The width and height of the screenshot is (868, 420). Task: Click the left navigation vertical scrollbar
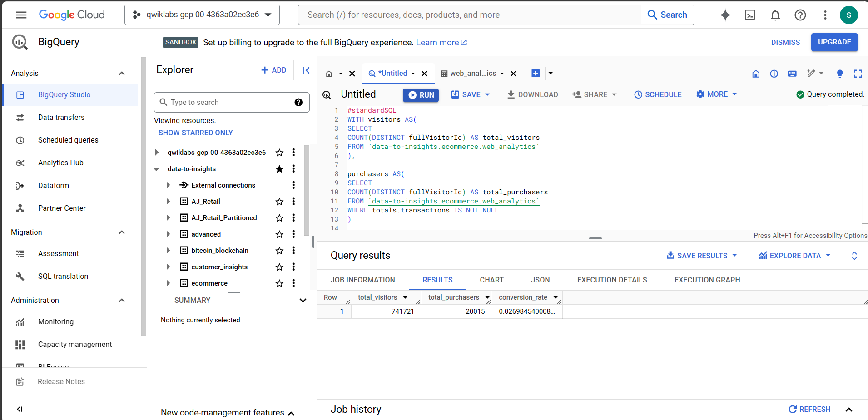144,196
